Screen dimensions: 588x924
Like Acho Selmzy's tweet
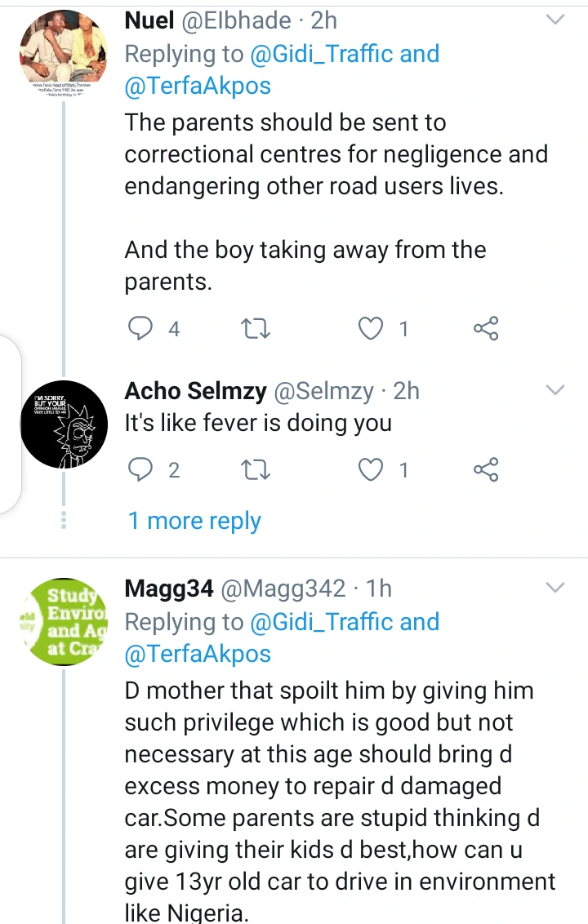[x=372, y=469]
